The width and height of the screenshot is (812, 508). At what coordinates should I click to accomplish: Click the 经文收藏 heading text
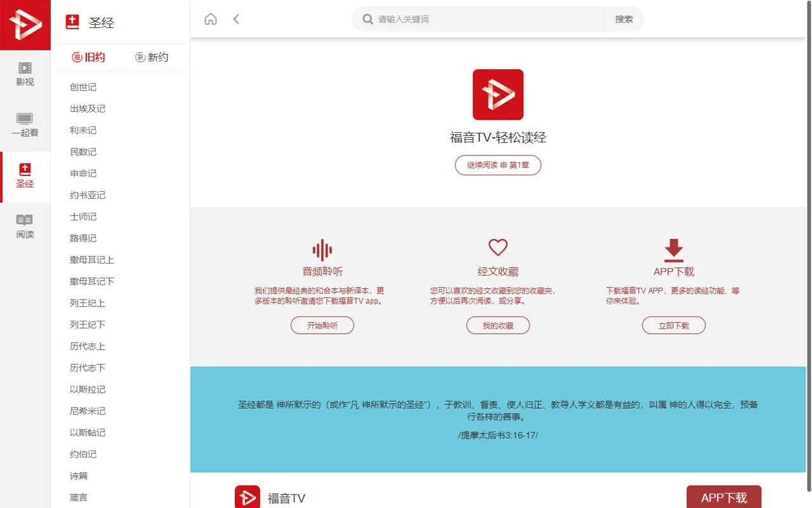498,271
